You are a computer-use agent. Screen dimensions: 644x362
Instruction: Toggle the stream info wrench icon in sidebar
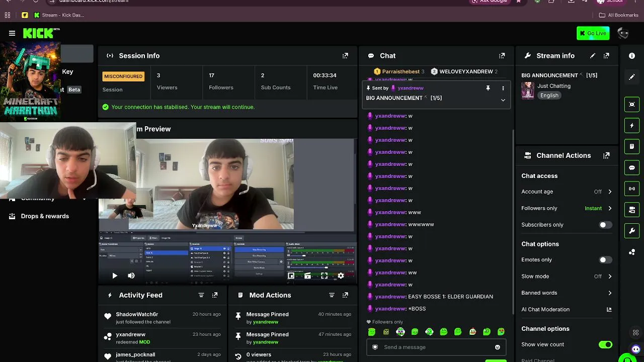pyautogui.click(x=632, y=231)
